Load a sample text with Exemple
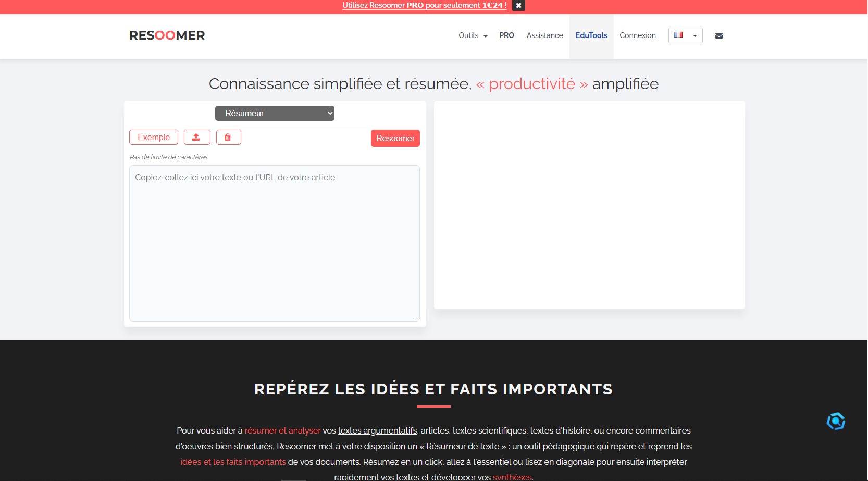This screenshot has height=481, width=868. pos(154,137)
